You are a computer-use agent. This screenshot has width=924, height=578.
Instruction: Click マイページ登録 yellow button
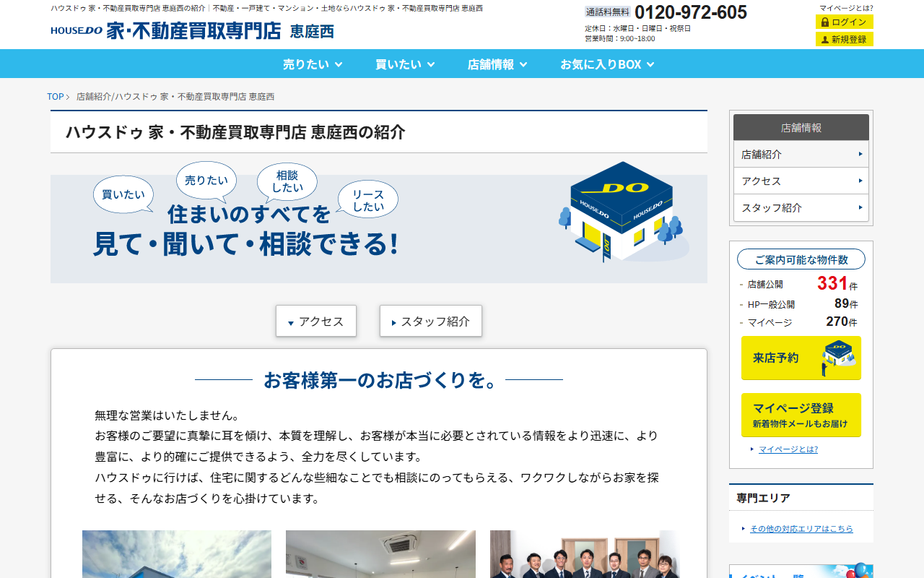pyautogui.click(x=801, y=415)
